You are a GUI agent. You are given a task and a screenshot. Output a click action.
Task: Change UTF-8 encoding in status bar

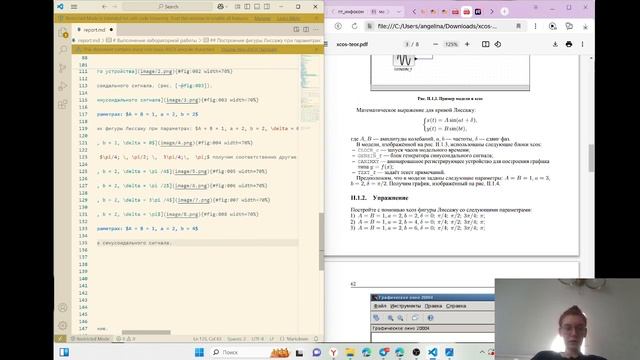[258, 339]
